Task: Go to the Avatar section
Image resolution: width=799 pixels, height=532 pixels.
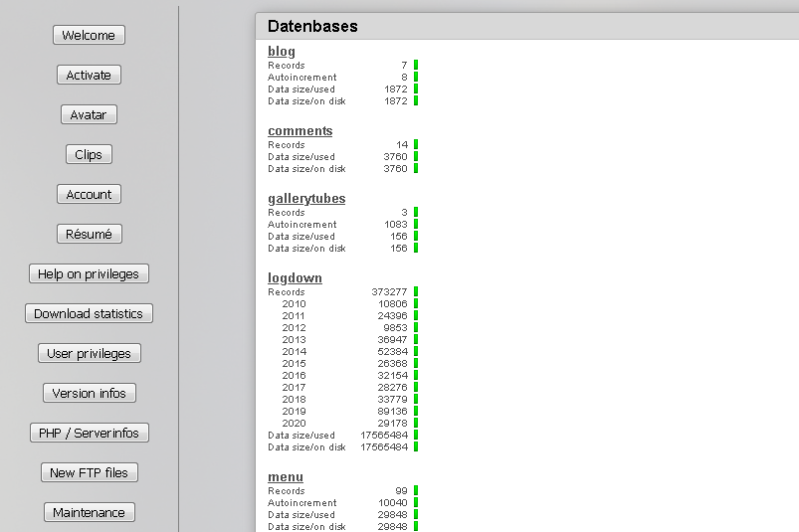Action: pos(89,114)
